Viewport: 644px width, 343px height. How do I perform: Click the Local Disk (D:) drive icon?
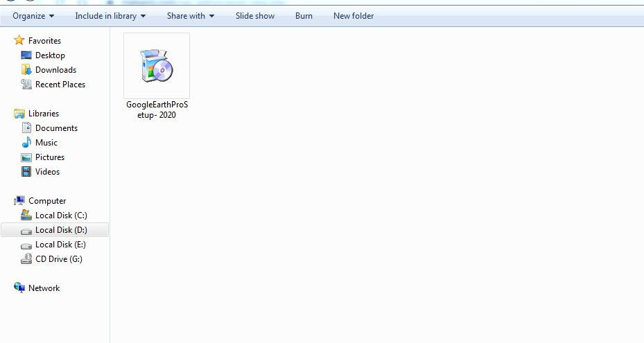click(26, 231)
